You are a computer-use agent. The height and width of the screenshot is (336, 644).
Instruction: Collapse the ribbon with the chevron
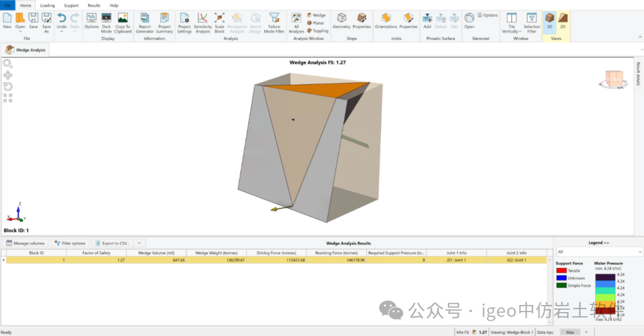click(x=640, y=37)
